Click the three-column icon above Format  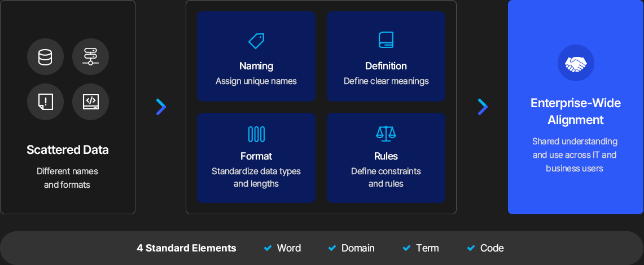tap(256, 134)
